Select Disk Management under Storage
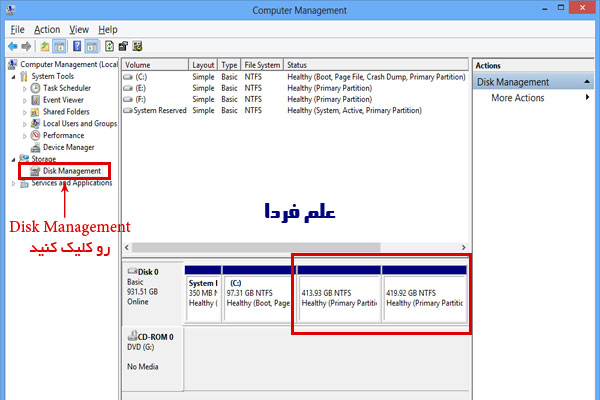 click(71, 171)
